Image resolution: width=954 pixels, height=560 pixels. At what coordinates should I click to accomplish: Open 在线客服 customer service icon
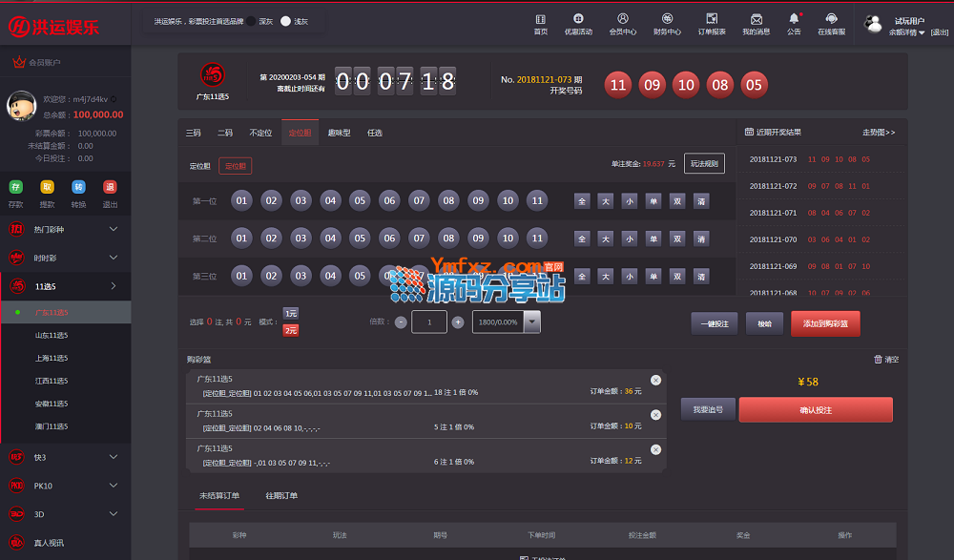[x=831, y=19]
